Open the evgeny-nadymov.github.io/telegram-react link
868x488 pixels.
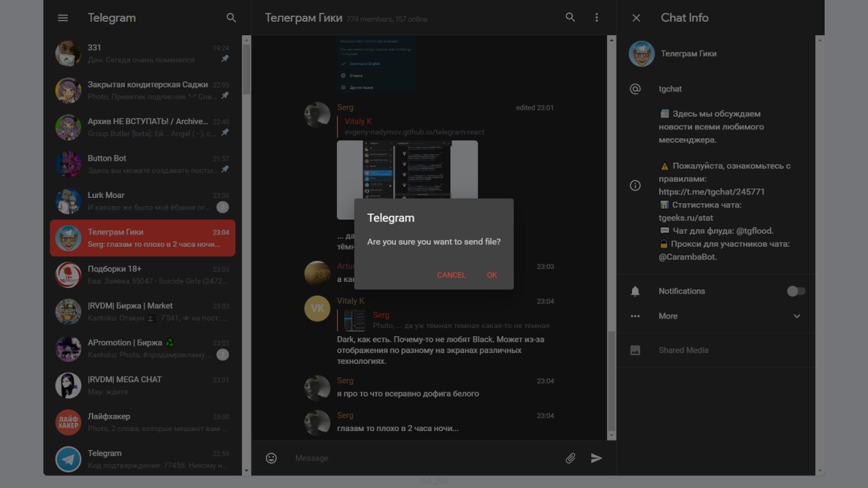414,132
